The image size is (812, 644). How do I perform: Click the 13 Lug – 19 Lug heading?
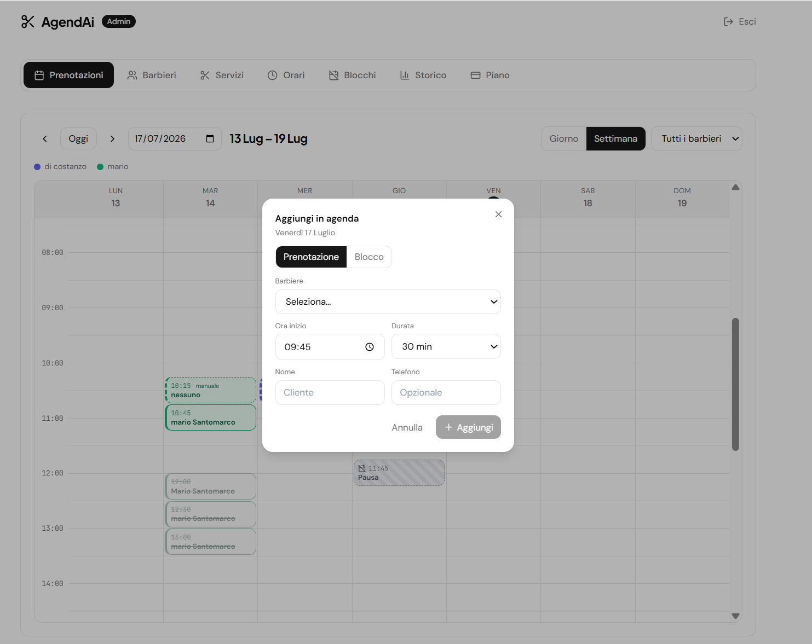[x=268, y=138]
